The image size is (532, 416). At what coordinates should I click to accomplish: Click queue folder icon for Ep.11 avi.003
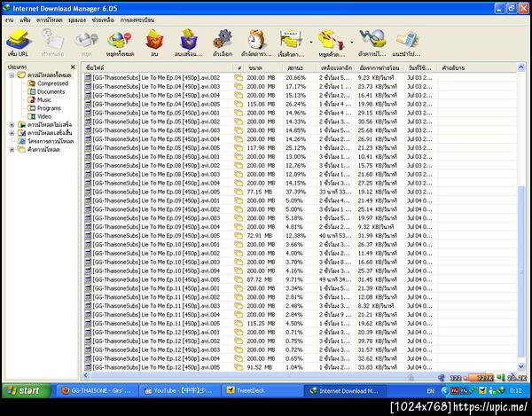tap(239, 306)
